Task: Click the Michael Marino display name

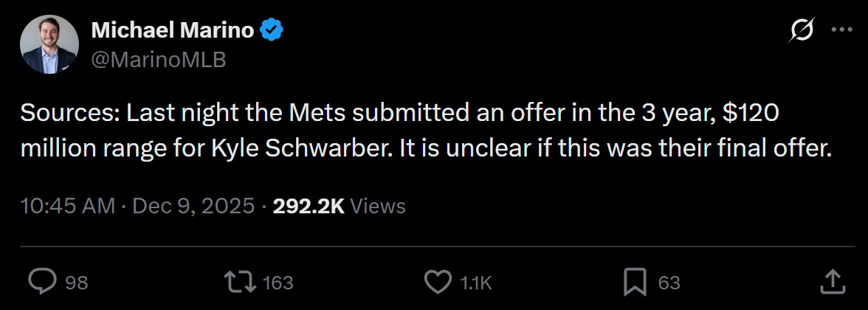Action: 173,30
